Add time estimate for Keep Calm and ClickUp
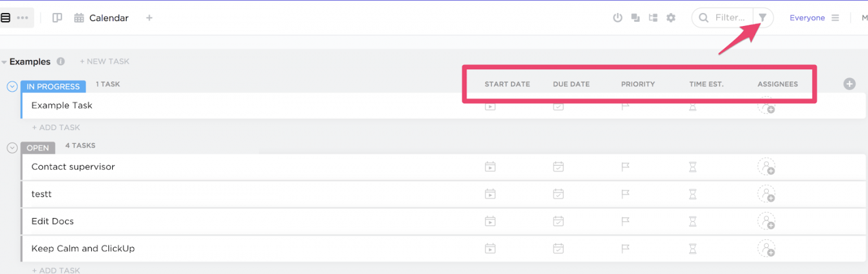This screenshot has width=868, height=274. 693,249
